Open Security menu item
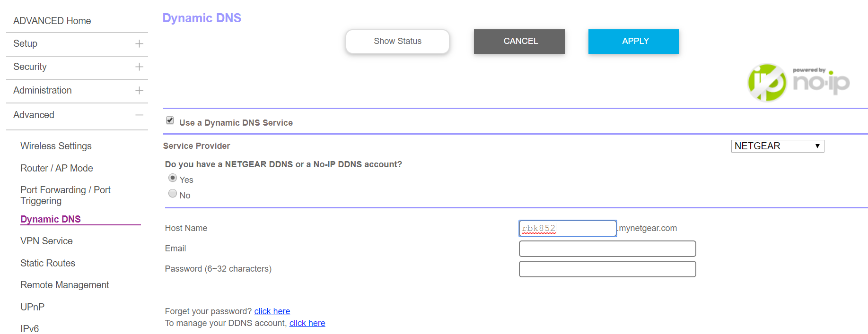This screenshot has height=334, width=868. [x=30, y=67]
